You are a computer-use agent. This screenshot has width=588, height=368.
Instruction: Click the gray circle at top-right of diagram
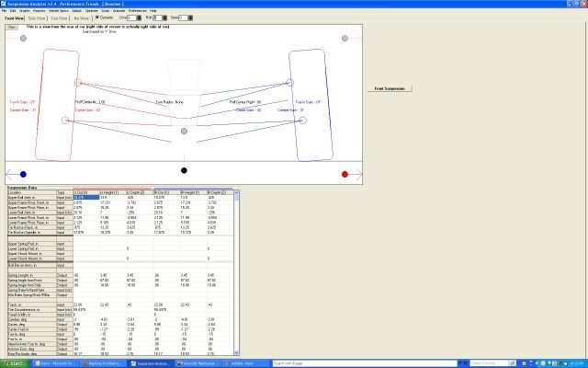coord(345,38)
